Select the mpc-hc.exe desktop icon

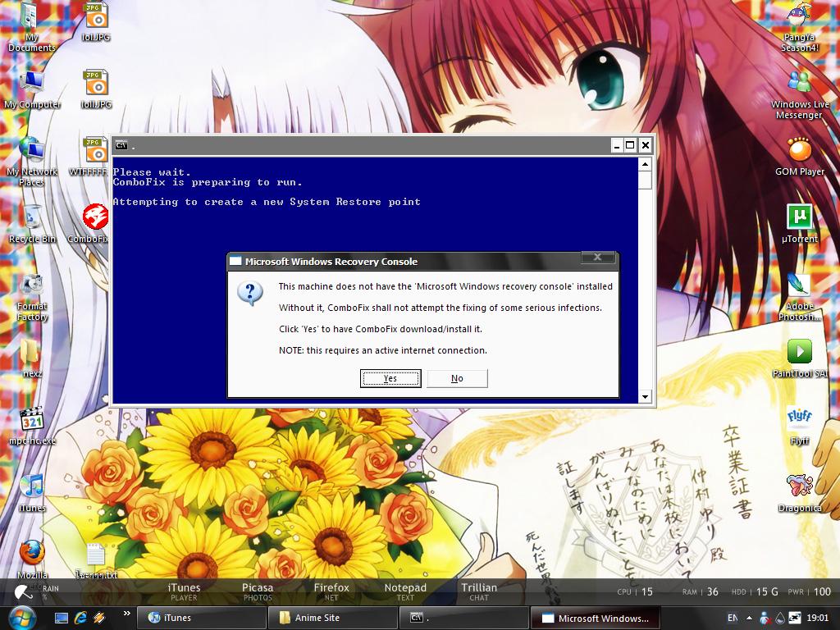(32, 426)
